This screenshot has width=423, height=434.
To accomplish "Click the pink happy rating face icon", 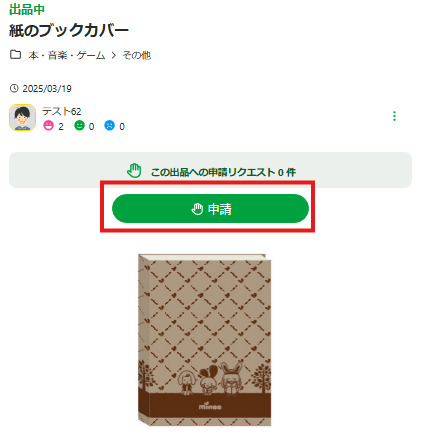I will click(48, 126).
